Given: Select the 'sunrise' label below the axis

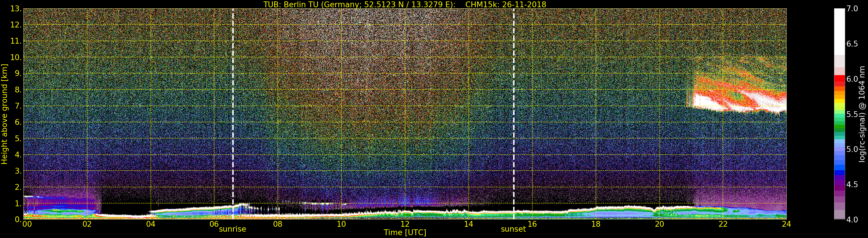Looking at the screenshot, I should point(233,229).
